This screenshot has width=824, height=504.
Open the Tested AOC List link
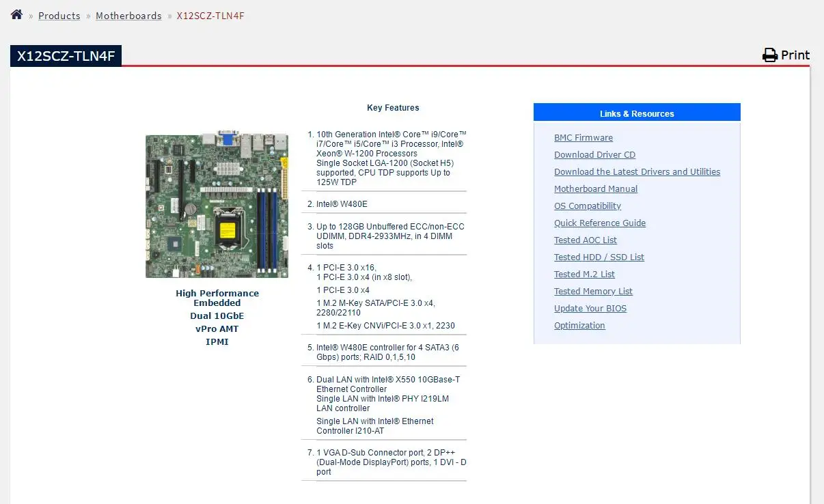coord(586,240)
